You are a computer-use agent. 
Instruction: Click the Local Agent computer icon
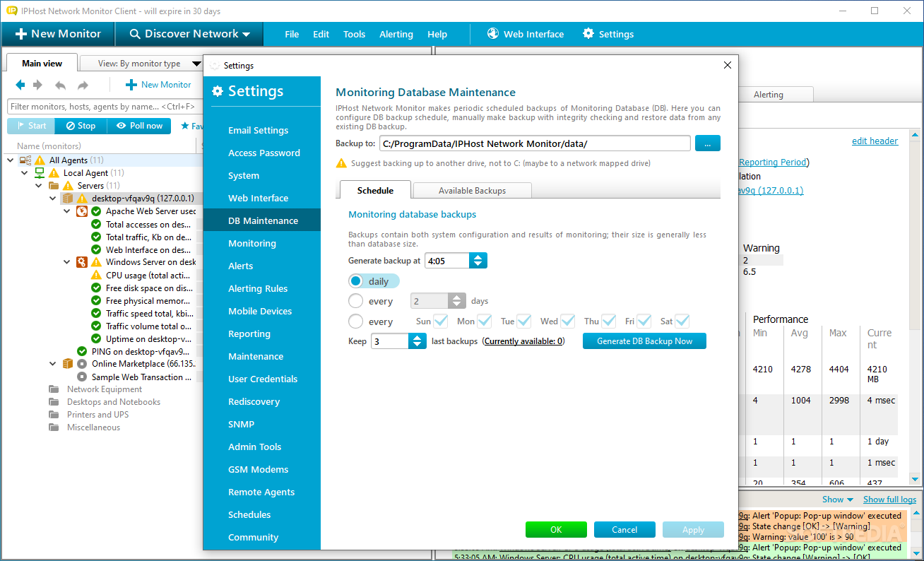click(x=40, y=173)
